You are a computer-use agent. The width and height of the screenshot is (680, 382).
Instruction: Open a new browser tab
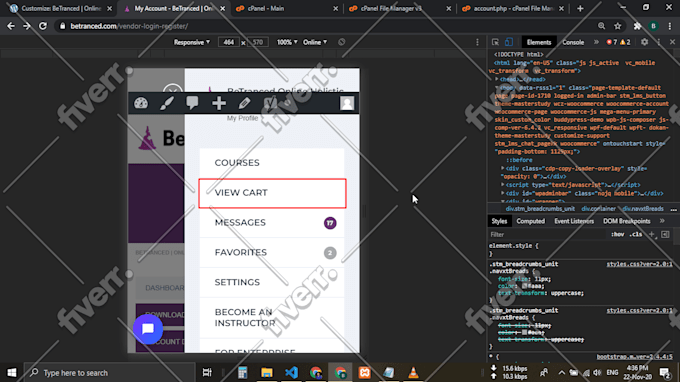tap(580, 8)
